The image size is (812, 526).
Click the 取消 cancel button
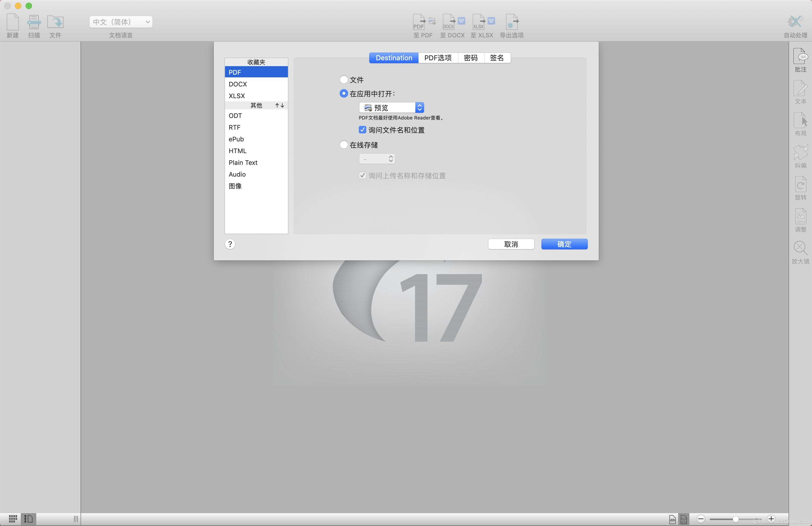pos(511,244)
